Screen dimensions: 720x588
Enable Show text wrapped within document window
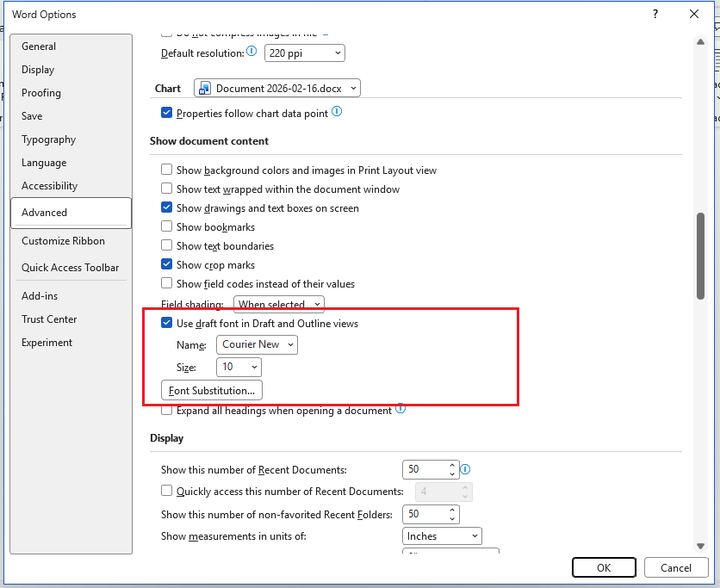tap(167, 189)
